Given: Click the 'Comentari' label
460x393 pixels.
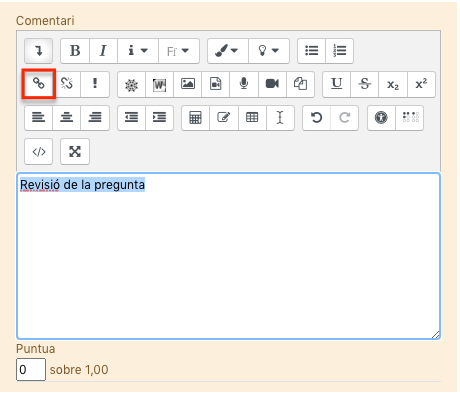Looking at the screenshot, I should click(x=45, y=21).
